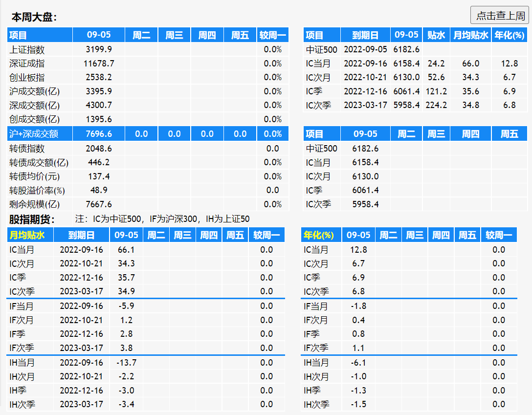Click the expiry date 2022-09-05
Screen dimensions: 532x415
(365, 49)
